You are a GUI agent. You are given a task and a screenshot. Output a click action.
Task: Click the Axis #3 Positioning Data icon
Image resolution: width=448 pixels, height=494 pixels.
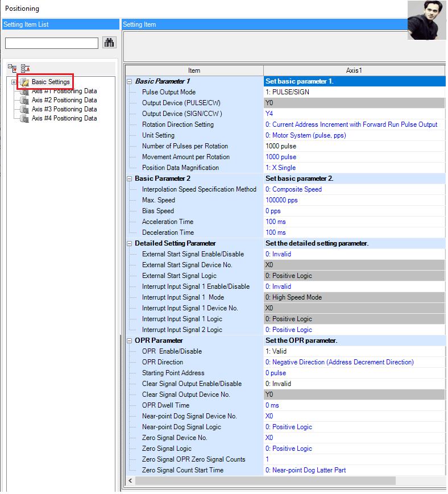point(24,110)
